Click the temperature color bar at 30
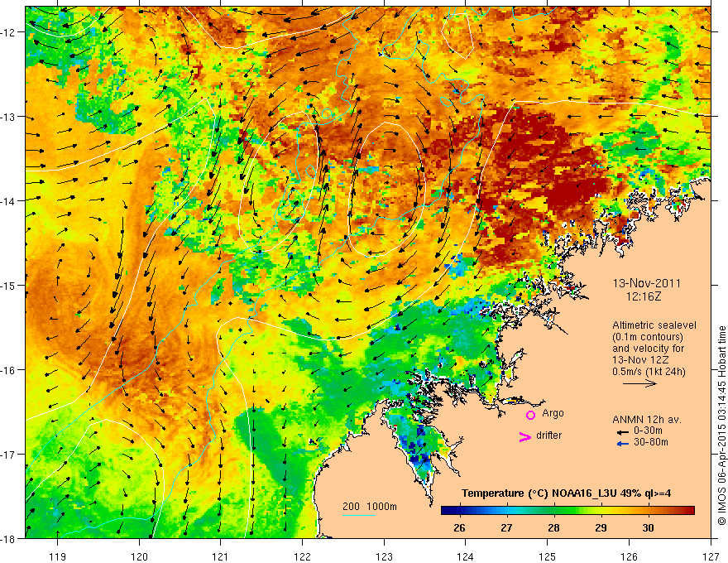The height and width of the screenshot is (563, 728). [x=648, y=511]
